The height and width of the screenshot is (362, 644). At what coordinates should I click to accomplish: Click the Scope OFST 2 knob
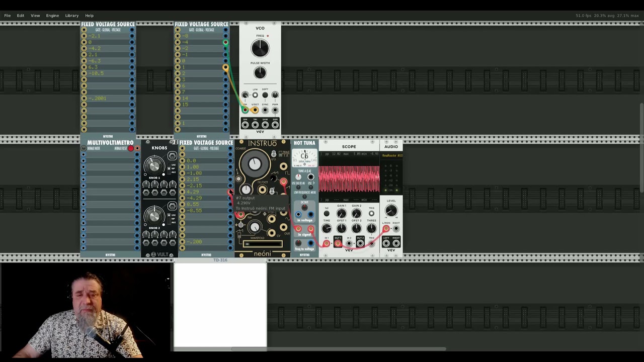pyautogui.click(x=356, y=228)
